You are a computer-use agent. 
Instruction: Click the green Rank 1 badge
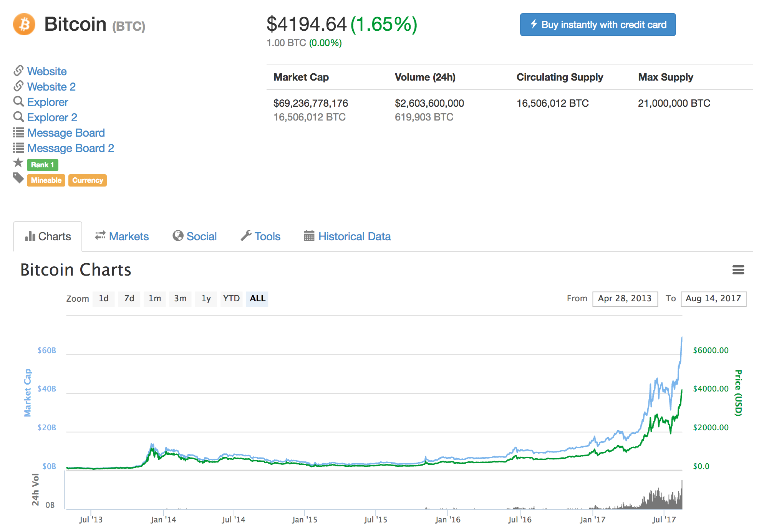click(42, 165)
